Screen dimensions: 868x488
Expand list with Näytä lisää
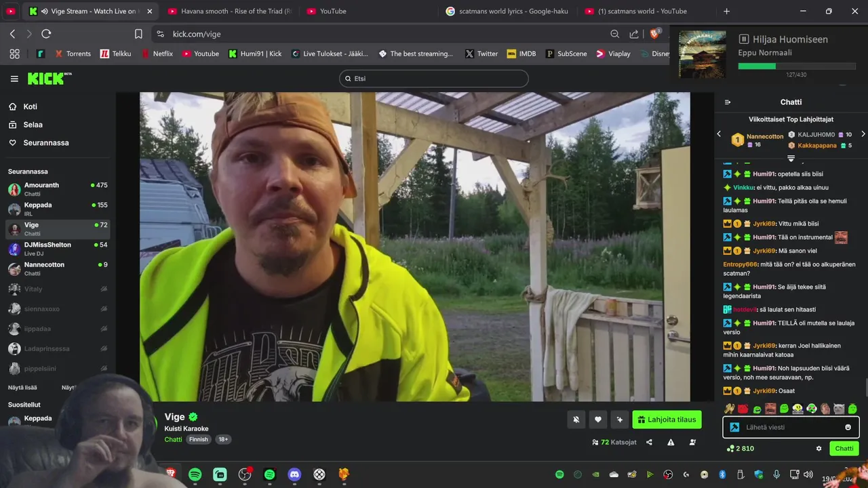point(22,388)
